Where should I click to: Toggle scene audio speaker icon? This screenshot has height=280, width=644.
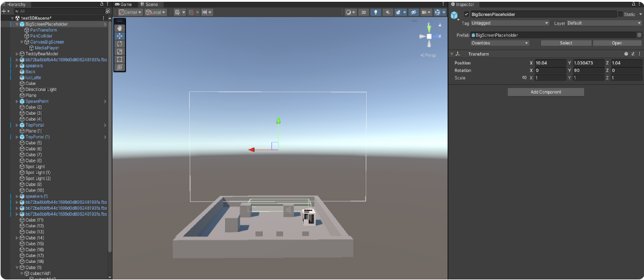[x=387, y=12]
